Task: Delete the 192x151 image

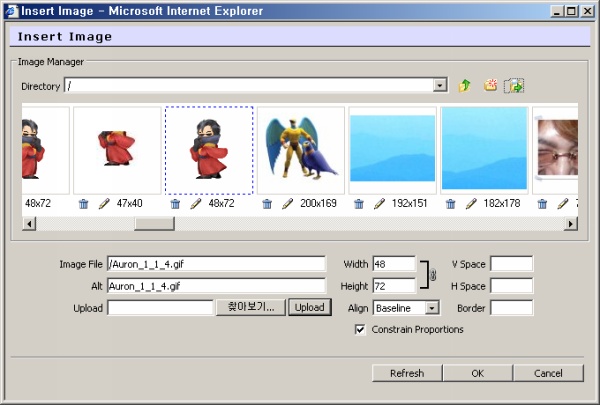Action: click(x=359, y=204)
